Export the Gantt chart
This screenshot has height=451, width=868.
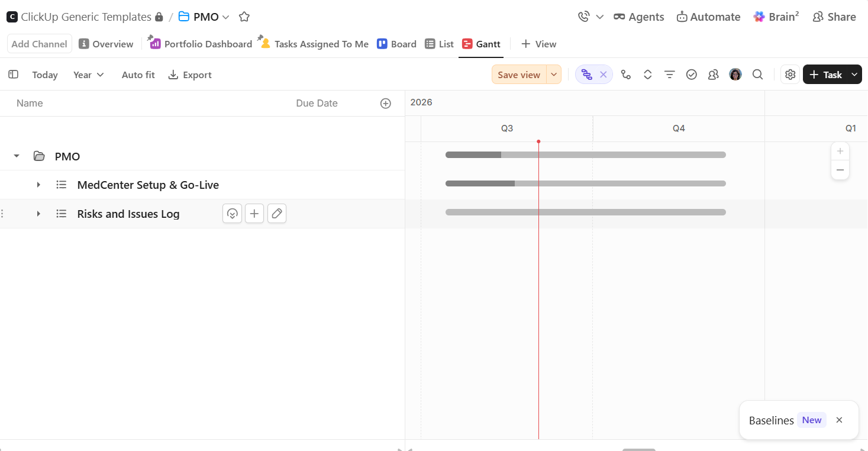(190, 75)
